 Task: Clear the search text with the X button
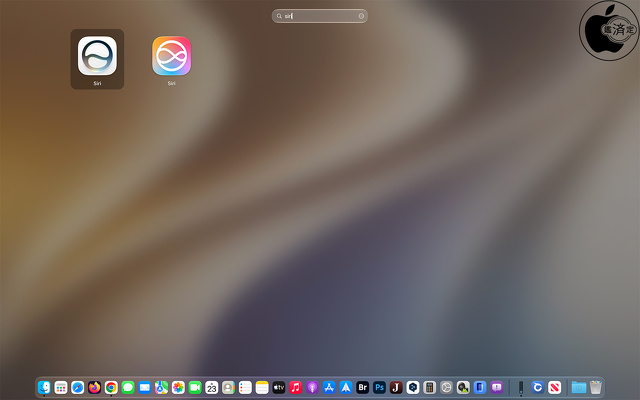pyautogui.click(x=361, y=16)
